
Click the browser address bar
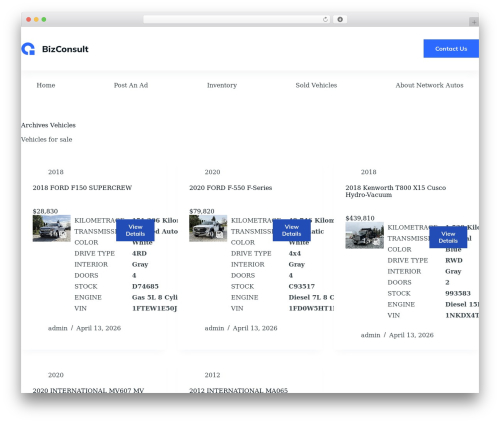(236, 20)
